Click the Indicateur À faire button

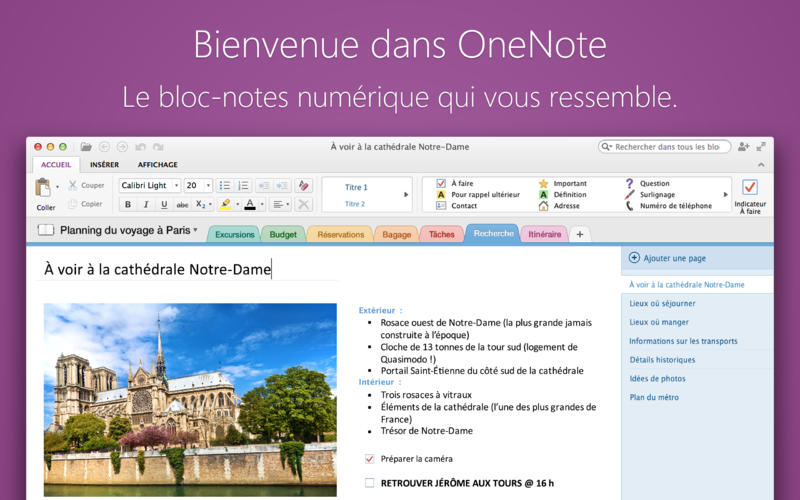(750, 196)
